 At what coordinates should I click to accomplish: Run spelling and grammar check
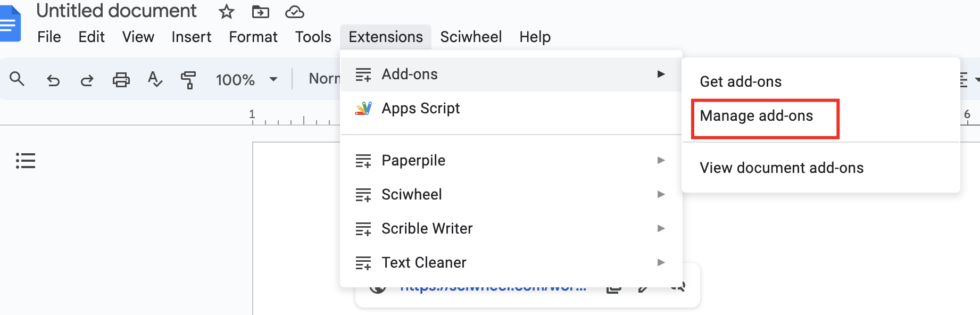tap(155, 79)
